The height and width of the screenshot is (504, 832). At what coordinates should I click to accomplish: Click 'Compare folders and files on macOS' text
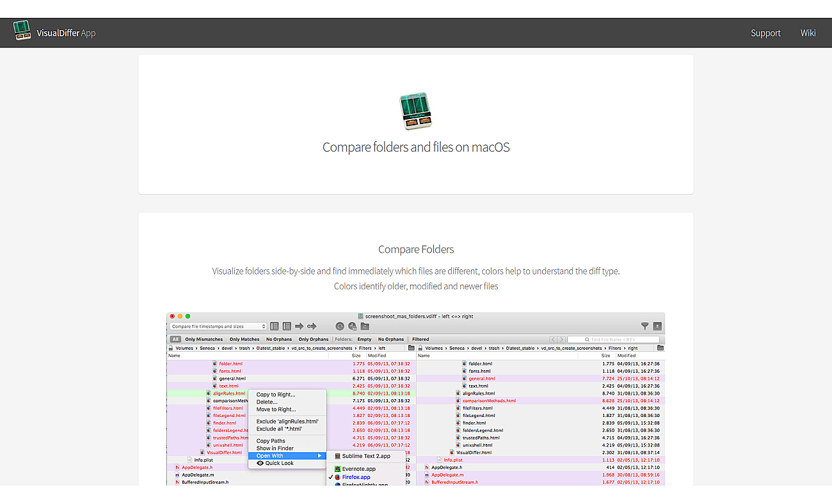click(x=416, y=148)
